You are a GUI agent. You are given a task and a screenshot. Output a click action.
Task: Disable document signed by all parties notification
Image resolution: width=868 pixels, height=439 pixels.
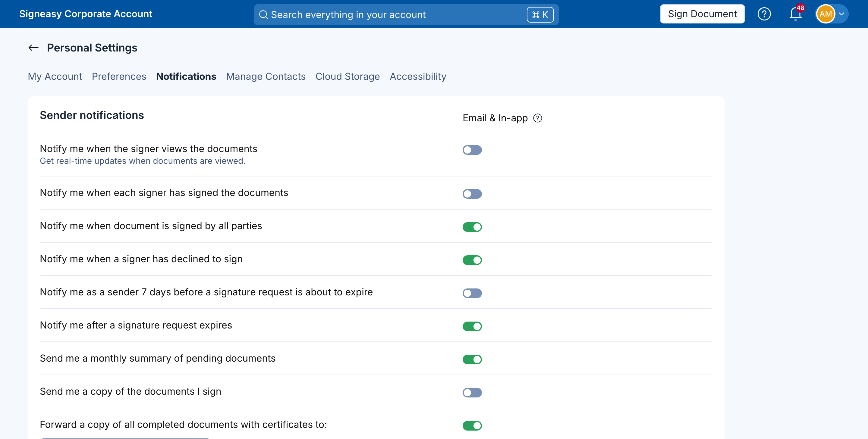coord(472,227)
